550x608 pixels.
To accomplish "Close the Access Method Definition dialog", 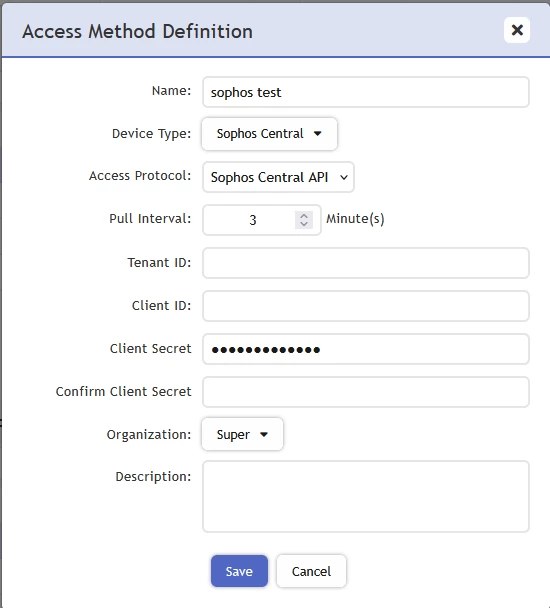I will click(517, 30).
